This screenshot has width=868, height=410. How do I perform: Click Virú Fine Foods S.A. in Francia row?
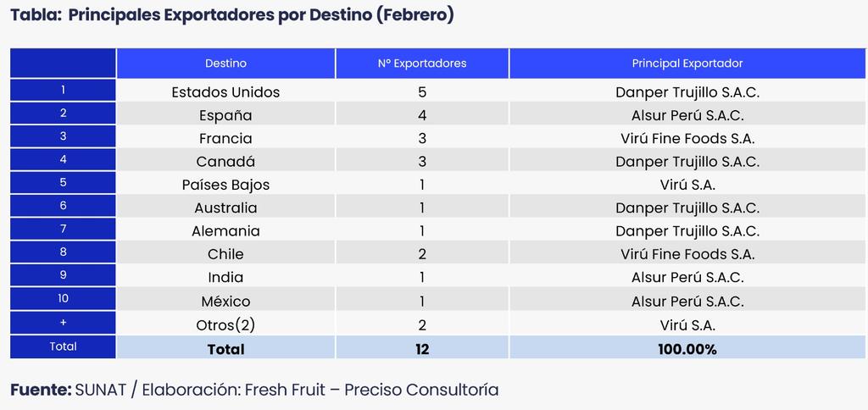[x=687, y=138]
